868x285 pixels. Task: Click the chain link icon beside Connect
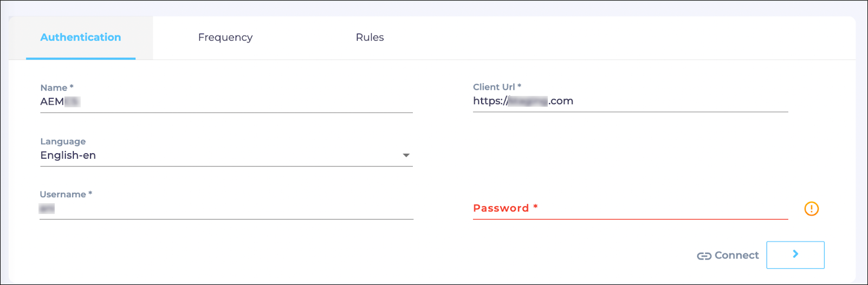704,256
